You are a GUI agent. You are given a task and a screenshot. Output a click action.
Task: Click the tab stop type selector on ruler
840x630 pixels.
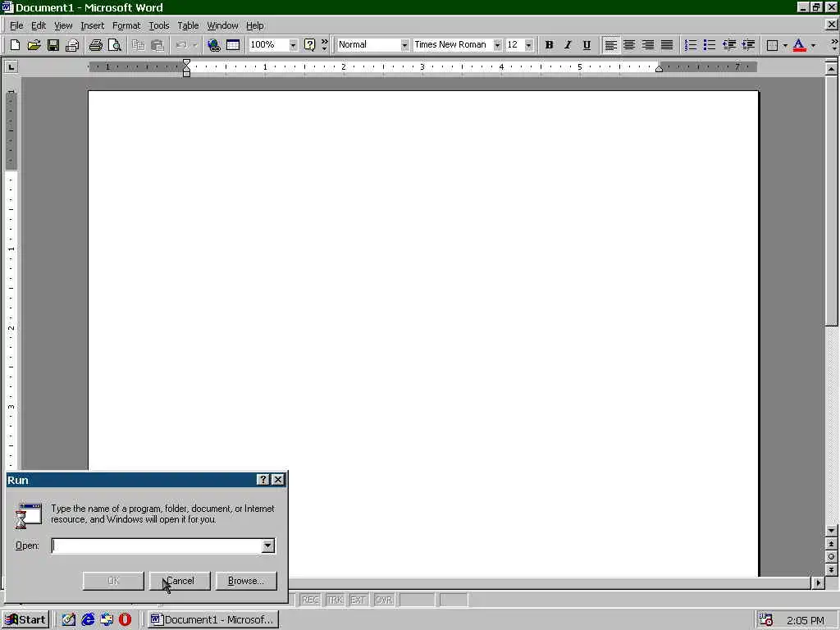pos(11,67)
